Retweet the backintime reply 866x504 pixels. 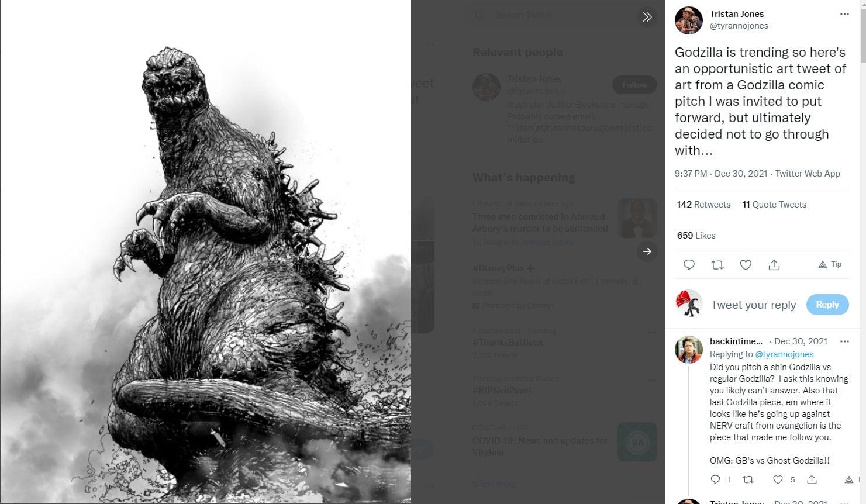(x=748, y=479)
